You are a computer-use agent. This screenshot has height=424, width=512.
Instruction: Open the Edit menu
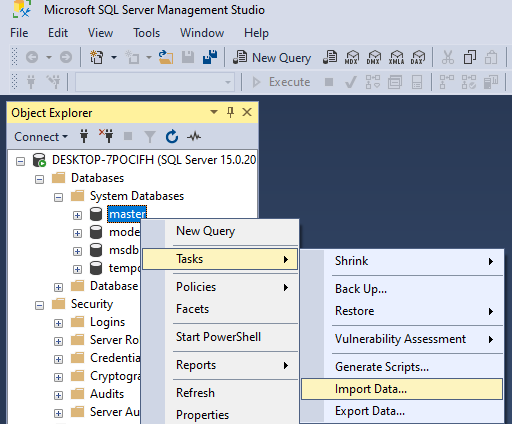tap(58, 33)
